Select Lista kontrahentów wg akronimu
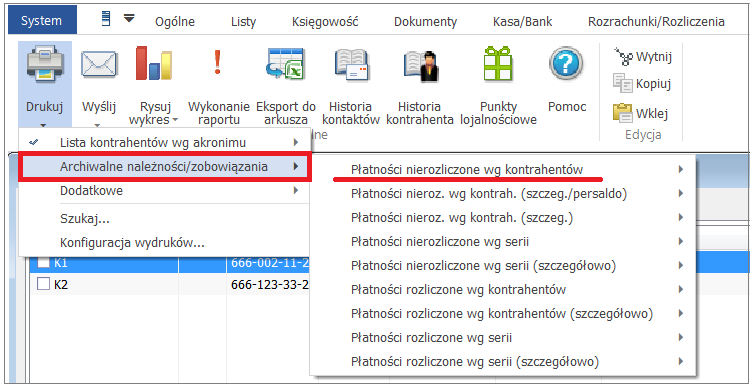This screenshot has width=753, height=389. pyautogui.click(x=165, y=142)
